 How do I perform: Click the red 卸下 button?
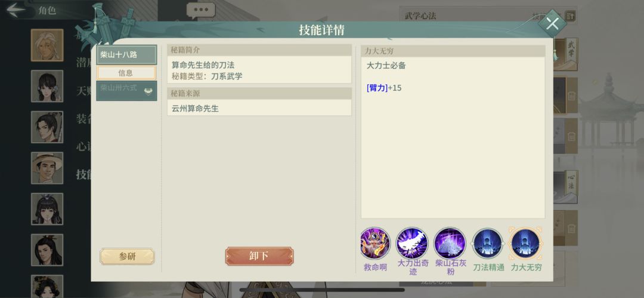[x=259, y=256]
